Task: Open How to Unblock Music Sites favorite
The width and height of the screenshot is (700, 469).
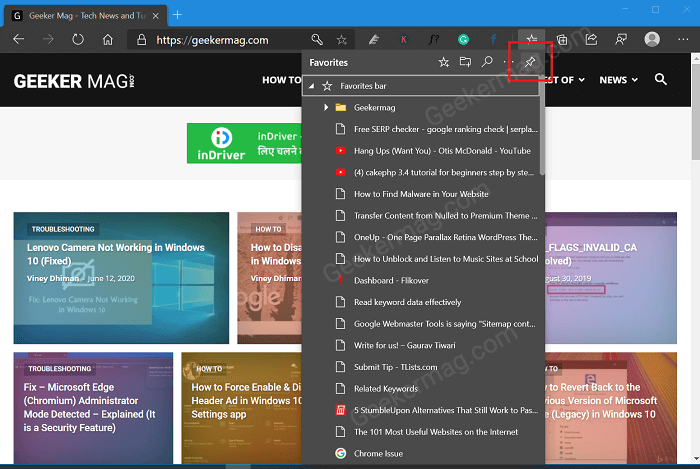Action: 423,259
